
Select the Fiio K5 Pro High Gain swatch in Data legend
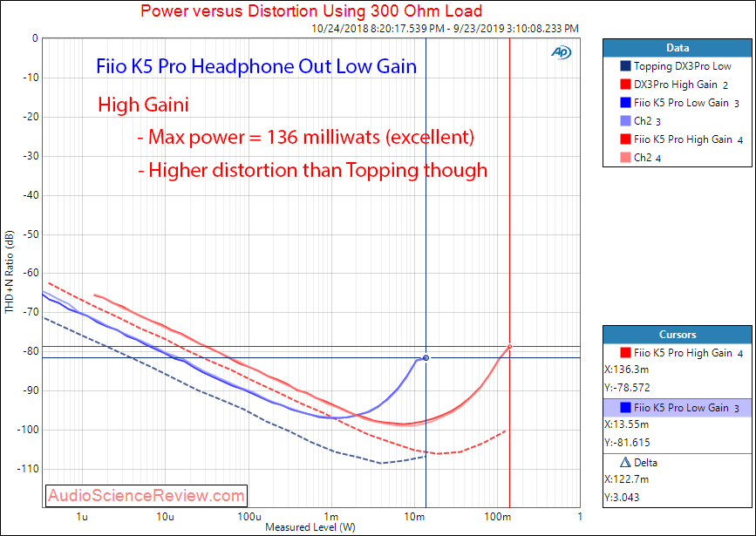625,139
